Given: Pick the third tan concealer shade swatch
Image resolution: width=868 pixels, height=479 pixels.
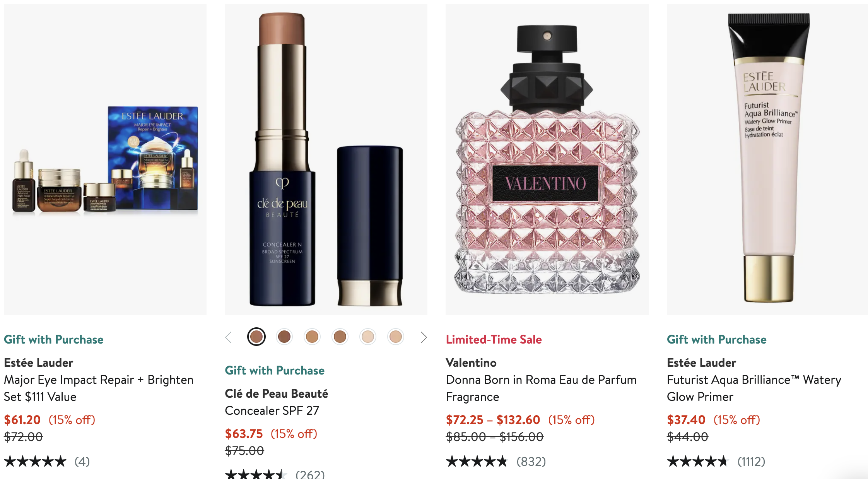Looking at the screenshot, I should point(312,337).
